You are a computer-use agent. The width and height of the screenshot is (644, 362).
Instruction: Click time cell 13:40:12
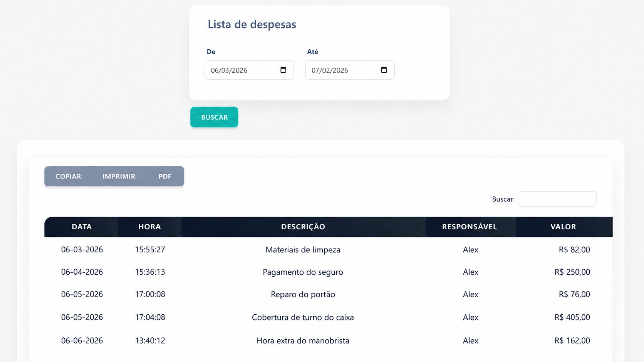(150, 340)
